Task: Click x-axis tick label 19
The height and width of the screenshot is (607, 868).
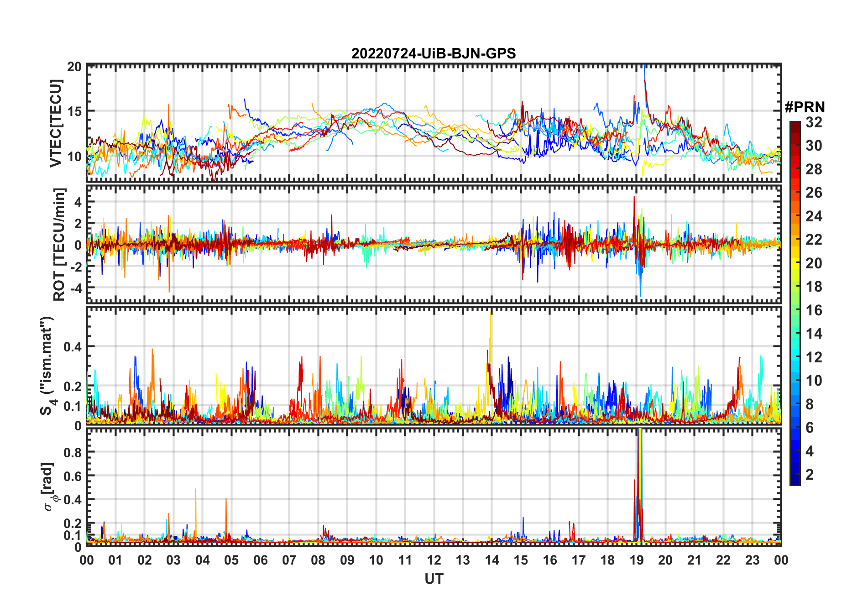Action: tap(636, 560)
